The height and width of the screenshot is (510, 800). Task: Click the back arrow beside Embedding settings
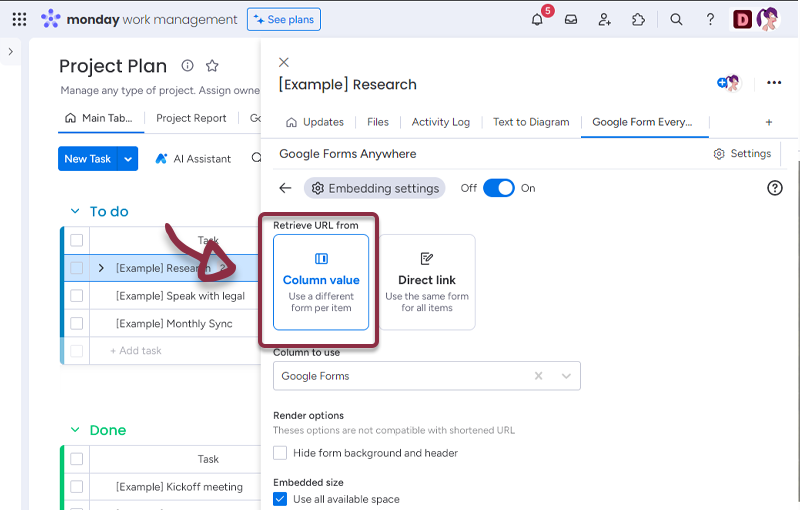point(285,188)
